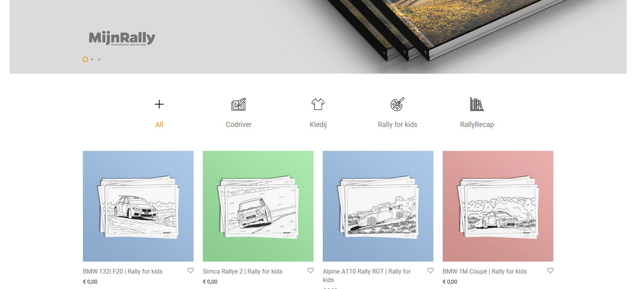This screenshot has height=289, width=644.
Task: View the Alpine A110 coloring page thumbnail
Action: 378,206
